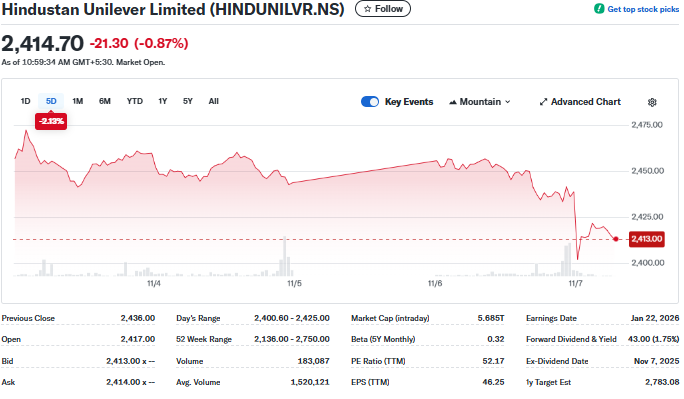Click the Open value 2,417.00
684x399 pixels.
click(137, 339)
